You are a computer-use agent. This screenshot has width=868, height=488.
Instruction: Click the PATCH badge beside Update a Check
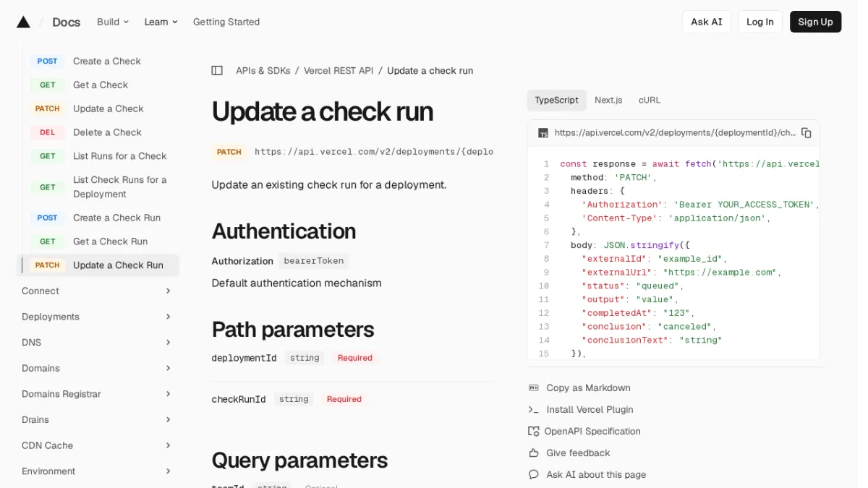point(48,108)
